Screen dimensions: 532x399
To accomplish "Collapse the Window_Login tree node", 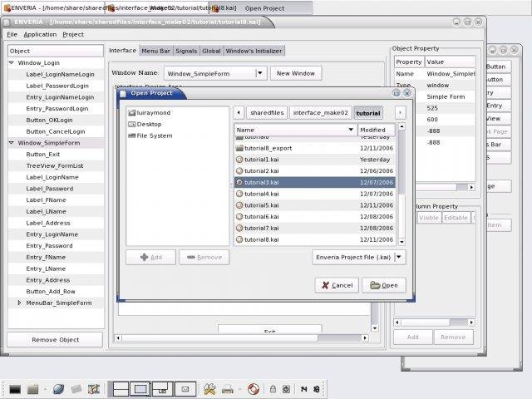I will 12,62.
